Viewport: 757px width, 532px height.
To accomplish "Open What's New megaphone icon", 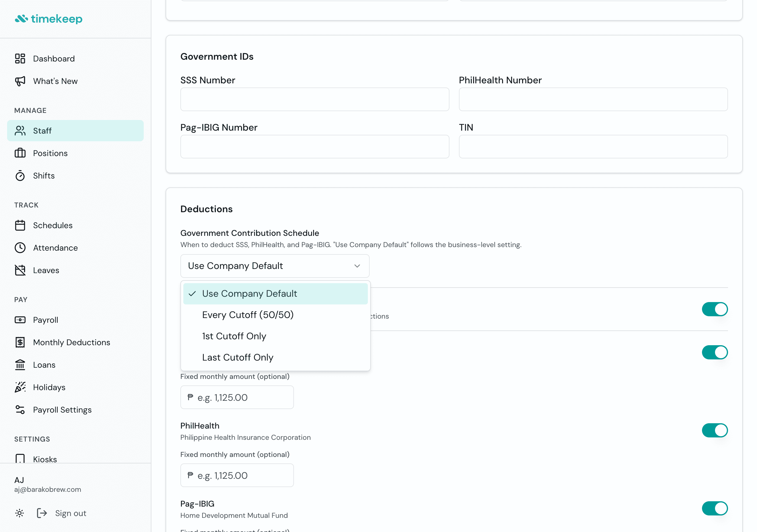I will (20, 81).
